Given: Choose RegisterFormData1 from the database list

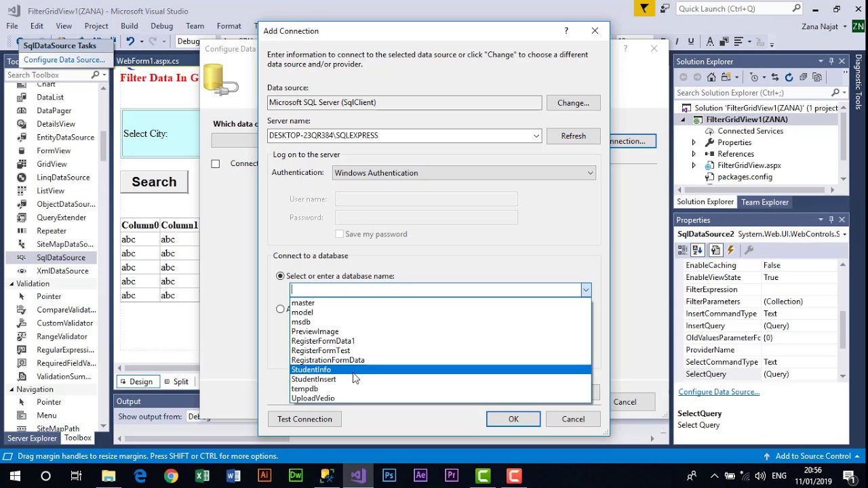Looking at the screenshot, I should (441, 341).
